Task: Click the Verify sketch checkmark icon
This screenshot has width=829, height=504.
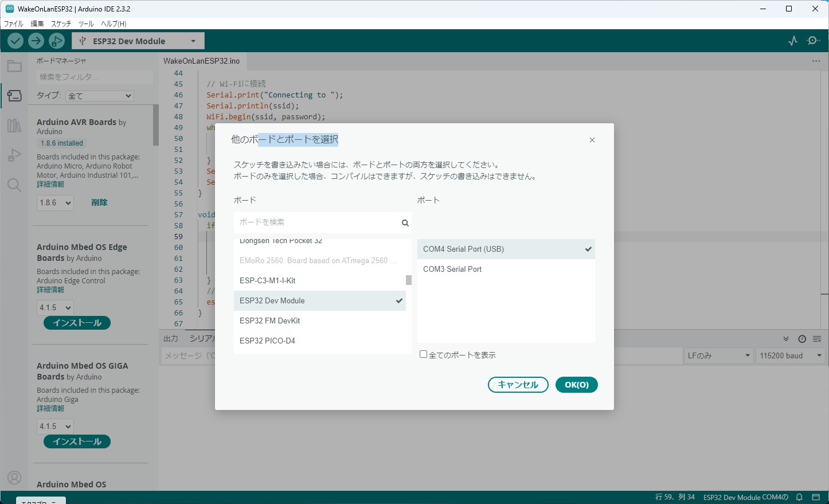Action: [x=15, y=41]
